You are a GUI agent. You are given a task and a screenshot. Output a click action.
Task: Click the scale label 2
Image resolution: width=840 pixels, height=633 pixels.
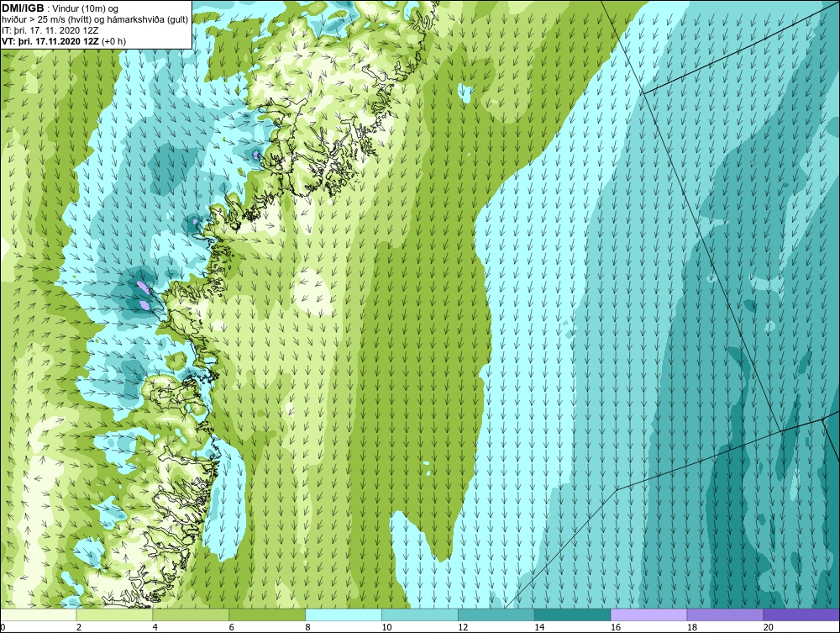tap(79, 627)
